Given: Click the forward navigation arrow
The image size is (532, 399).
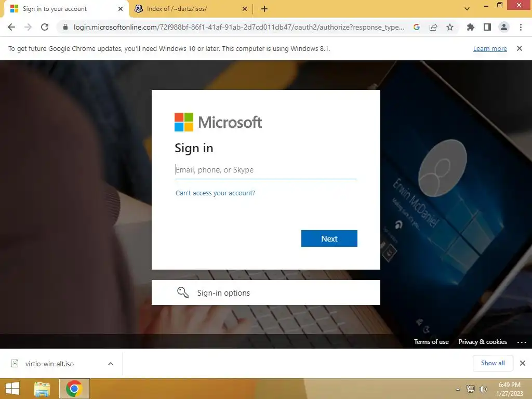Looking at the screenshot, I should [x=28, y=27].
